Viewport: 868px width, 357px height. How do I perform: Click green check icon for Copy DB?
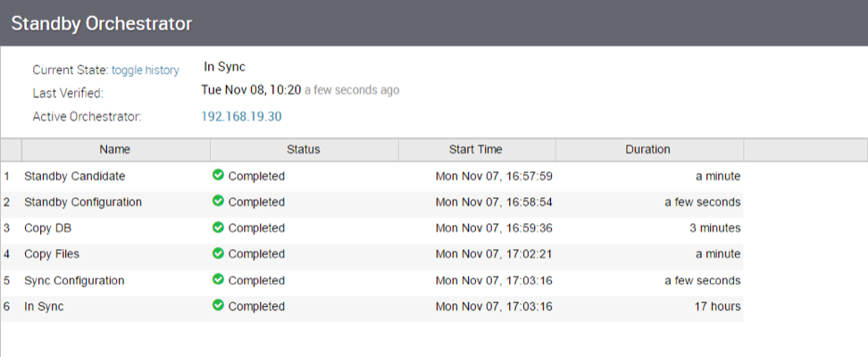click(x=218, y=228)
